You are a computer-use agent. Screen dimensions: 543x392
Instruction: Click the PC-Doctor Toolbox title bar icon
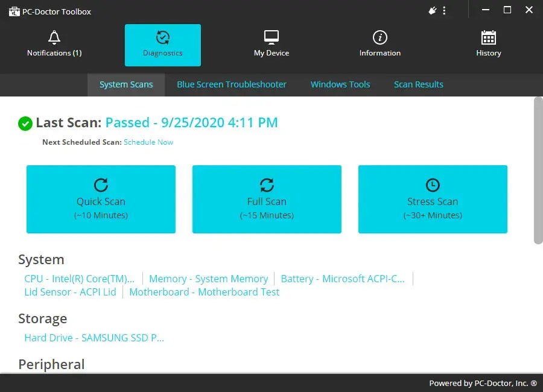point(14,10)
